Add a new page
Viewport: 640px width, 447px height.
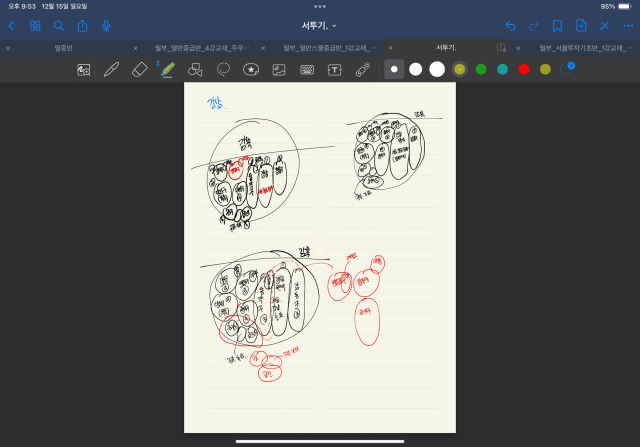point(581,26)
